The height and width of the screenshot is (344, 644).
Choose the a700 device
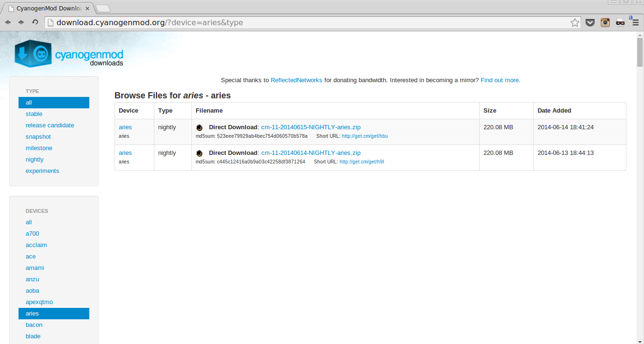click(x=32, y=234)
